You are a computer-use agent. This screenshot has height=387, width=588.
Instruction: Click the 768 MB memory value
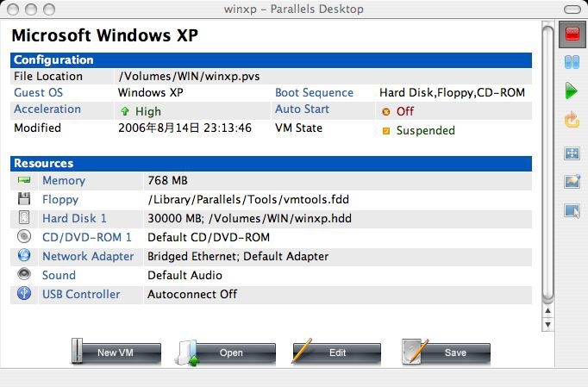tap(167, 181)
